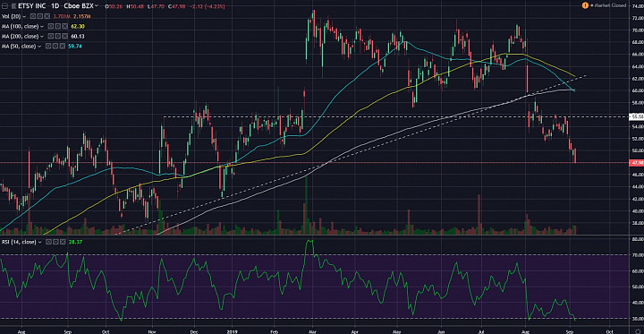Screen dimensions: 644x334
Task: Click the 1D interval label in title
Action: pyautogui.click(x=55, y=5)
